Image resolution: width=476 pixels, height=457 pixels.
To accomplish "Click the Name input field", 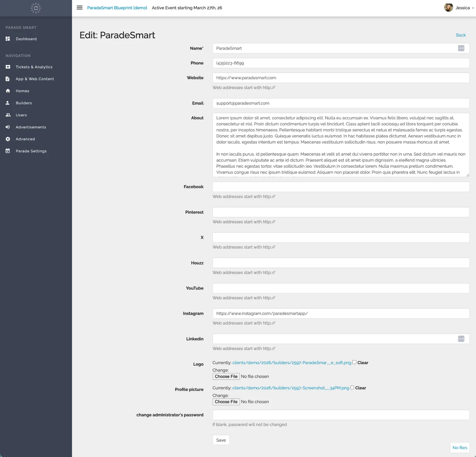I will point(341,48).
